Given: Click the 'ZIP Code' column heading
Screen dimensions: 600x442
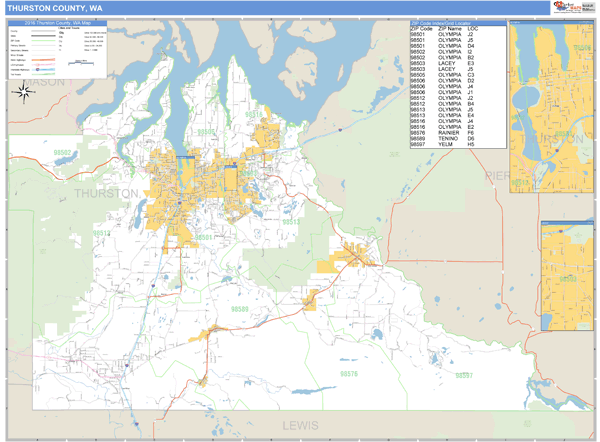Looking at the screenshot, I should [x=421, y=29].
